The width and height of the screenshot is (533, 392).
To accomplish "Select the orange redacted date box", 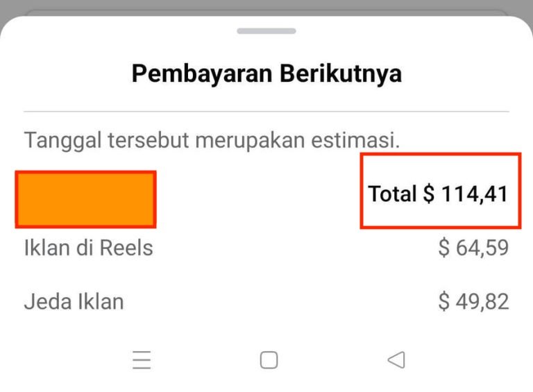I will 85,199.
